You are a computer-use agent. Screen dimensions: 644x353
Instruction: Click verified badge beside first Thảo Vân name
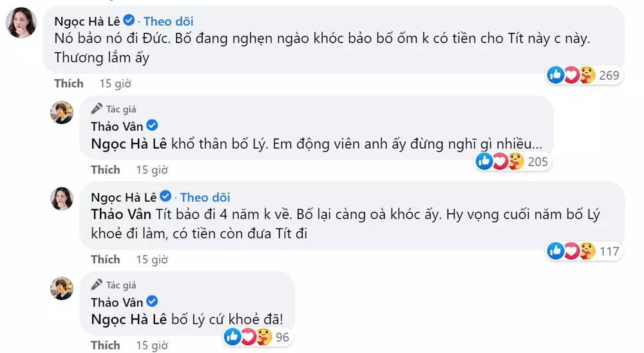[x=153, y=126]
